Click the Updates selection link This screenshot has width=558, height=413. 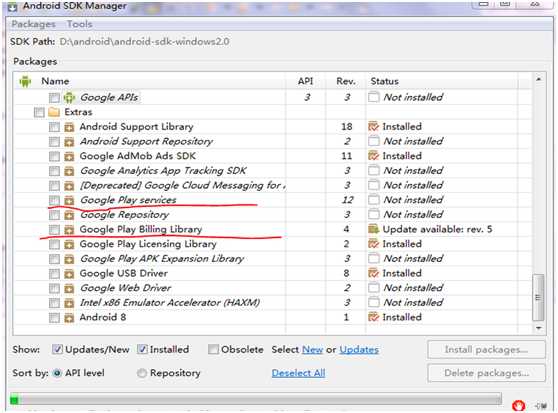pos(359,350)
